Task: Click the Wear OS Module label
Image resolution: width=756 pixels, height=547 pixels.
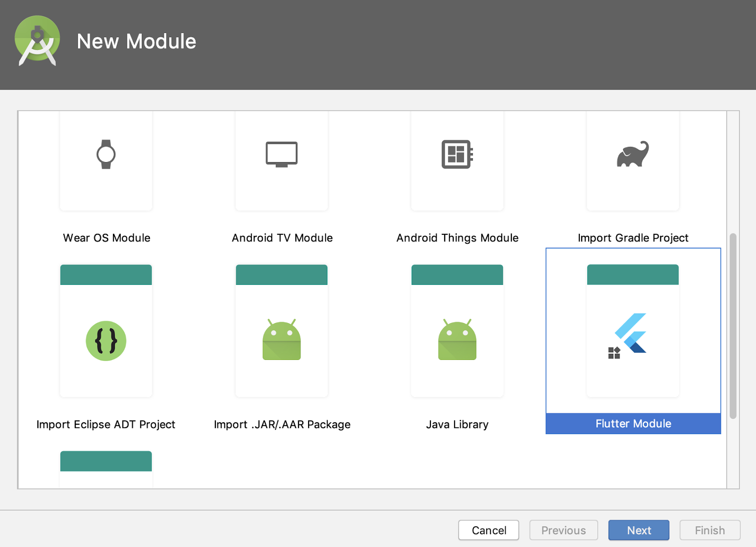Action: [x=107, y=238]
